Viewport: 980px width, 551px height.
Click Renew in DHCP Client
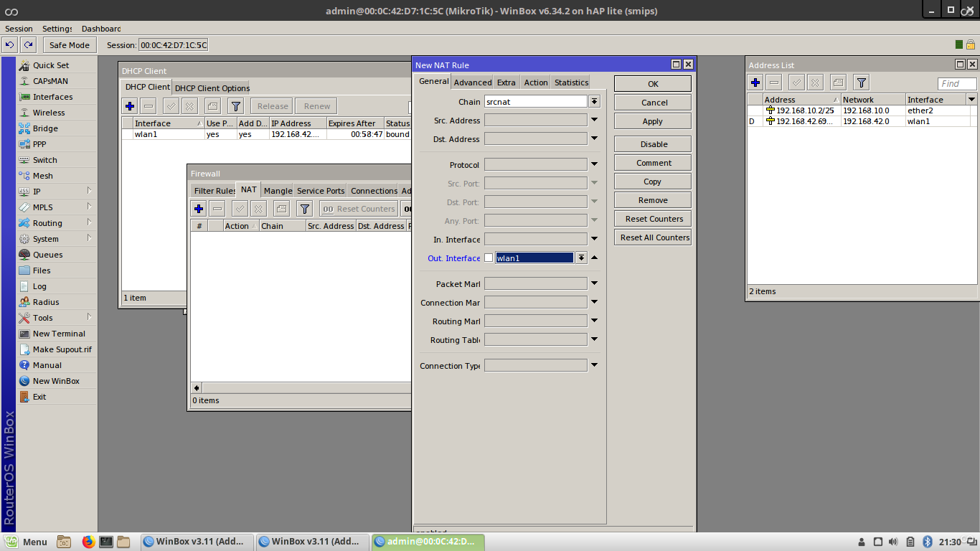coord(316,106)
